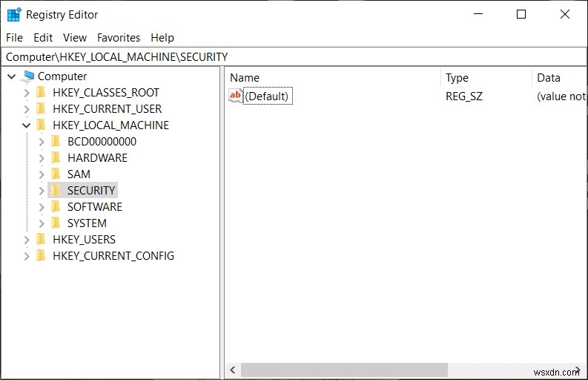588x380 pixels.
Task: Select the HARDWARE key label
Action: [x=97, y=157]
